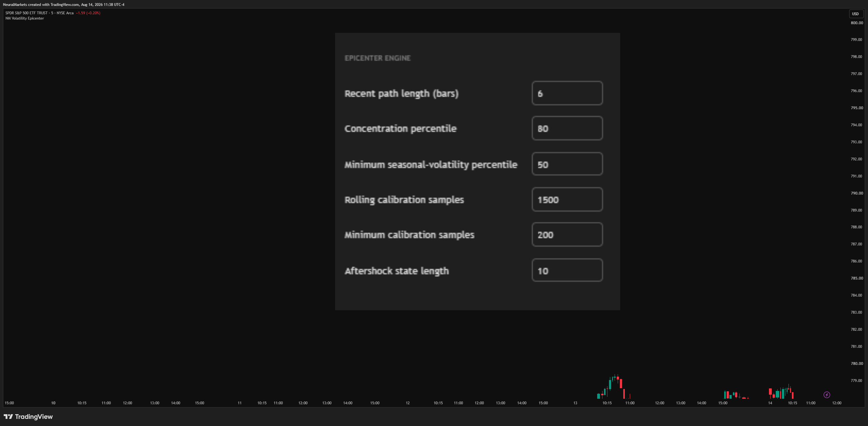Edit Recent path length (bars) field
This screenshot has width=868, height=426.
pyautogui.click(x=567, y=93)
